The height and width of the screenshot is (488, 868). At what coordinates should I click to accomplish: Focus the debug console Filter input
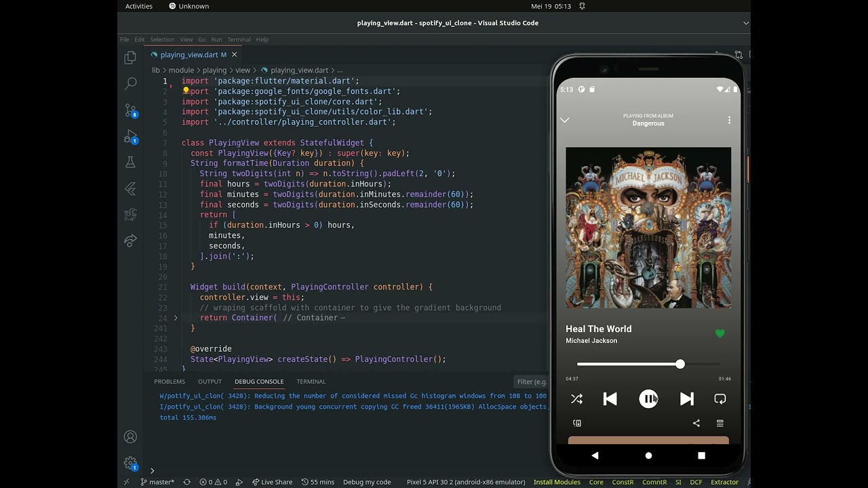[532, 382]
